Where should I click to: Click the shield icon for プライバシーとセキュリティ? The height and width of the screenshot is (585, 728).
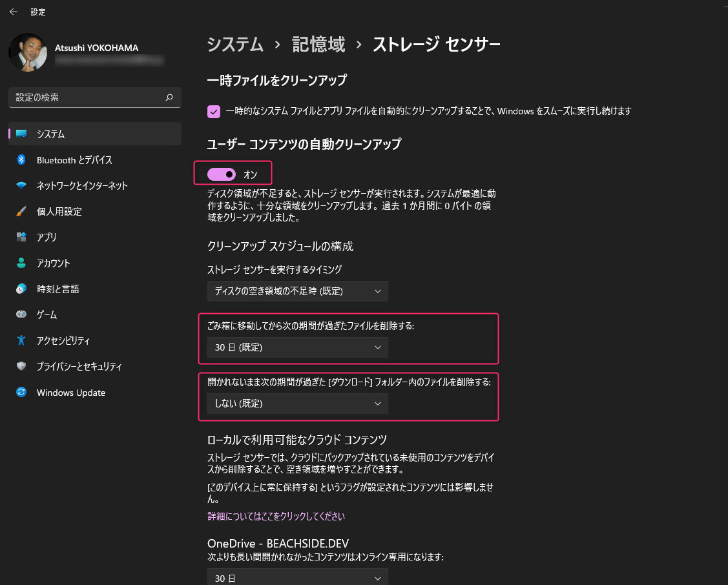pos(21,366)
